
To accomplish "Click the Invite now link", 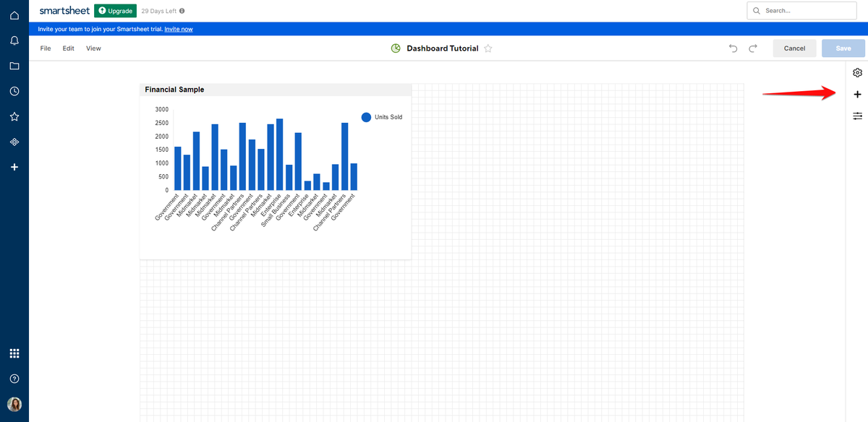I will pos(178,29).
